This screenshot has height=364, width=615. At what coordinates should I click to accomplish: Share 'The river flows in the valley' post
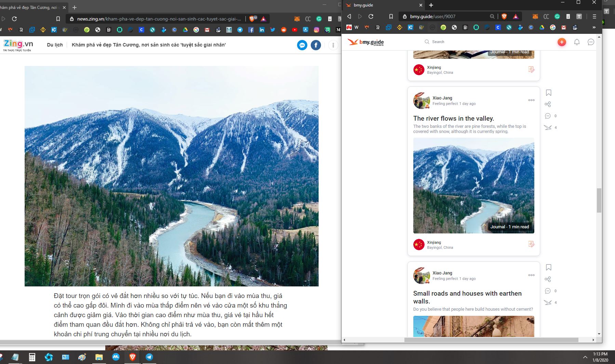(548, 104)
